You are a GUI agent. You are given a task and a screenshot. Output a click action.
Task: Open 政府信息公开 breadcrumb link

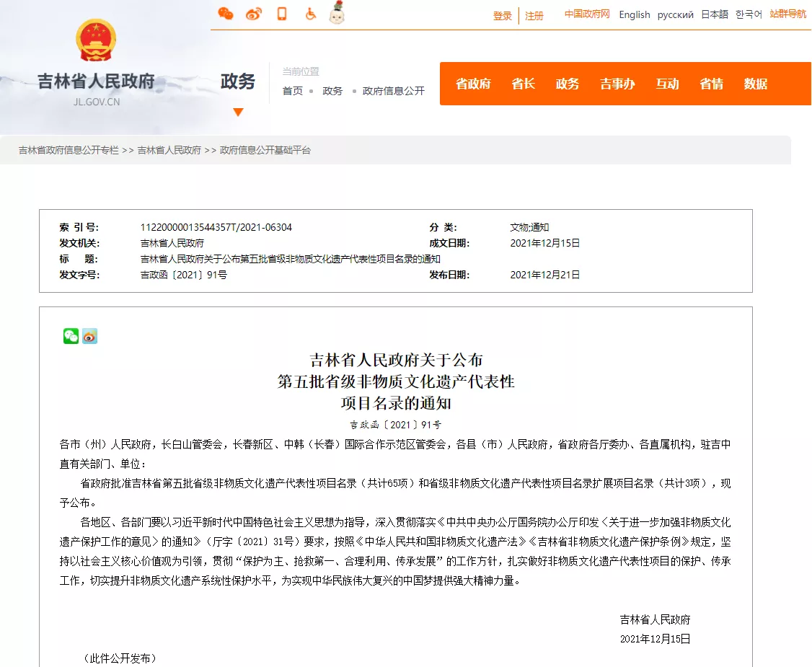(x=393, y=91)
